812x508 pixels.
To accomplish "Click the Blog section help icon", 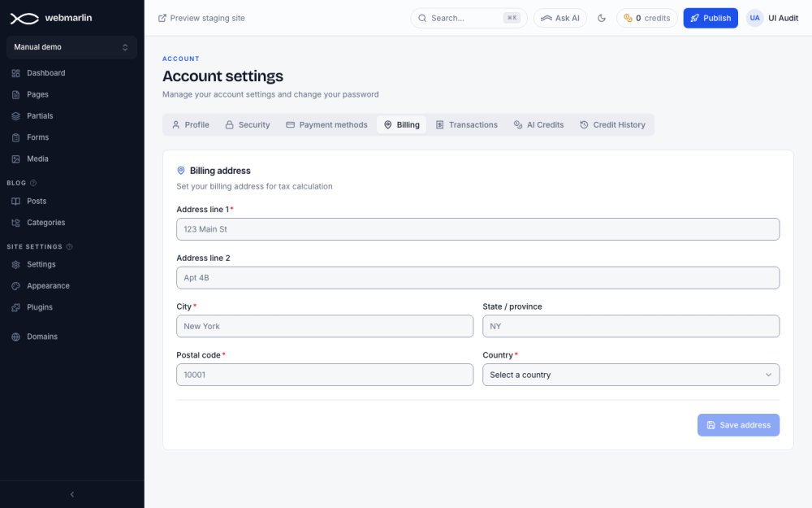I will coord(33,183).
